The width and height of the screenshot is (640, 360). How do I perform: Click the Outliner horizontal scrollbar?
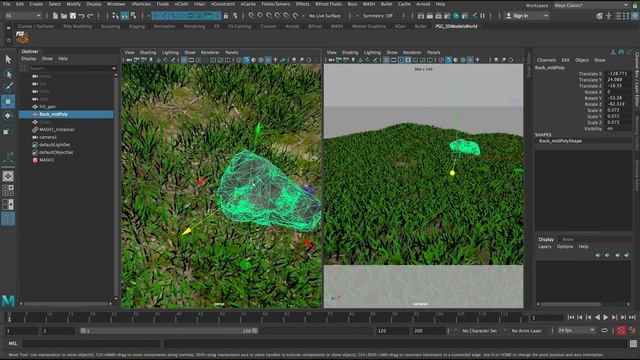66,304
